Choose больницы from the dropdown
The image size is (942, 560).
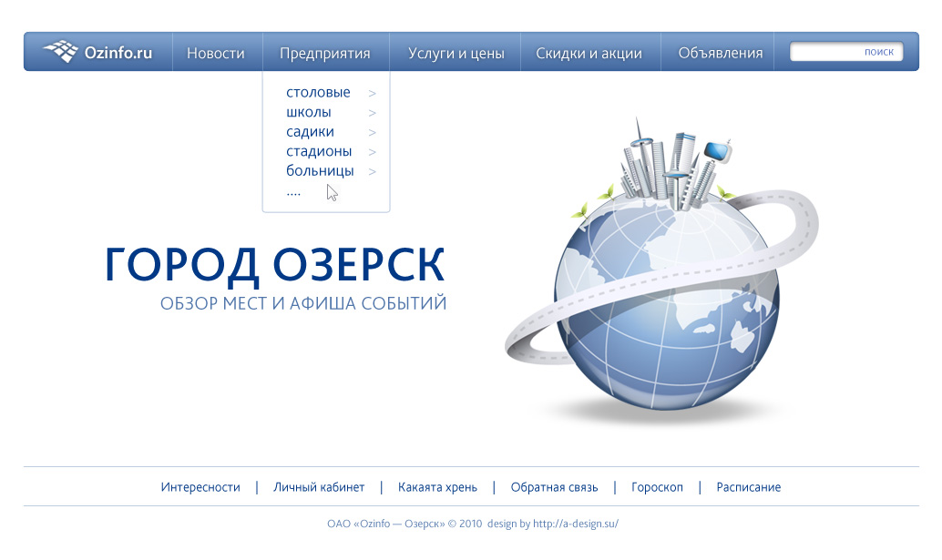pyautogui.click(x=320, y=171)
